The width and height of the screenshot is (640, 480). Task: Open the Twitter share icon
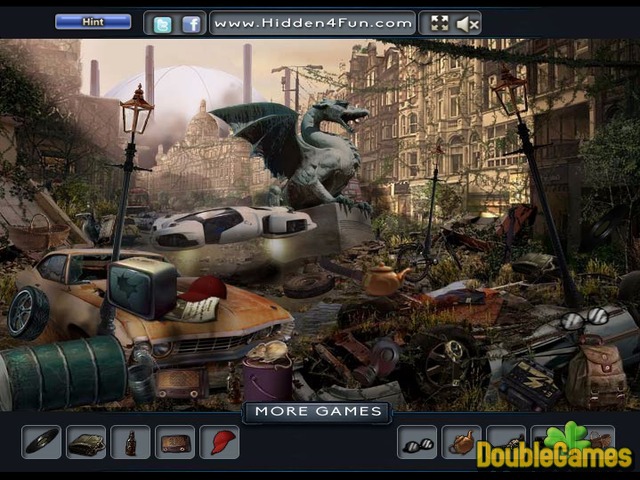pos(162,24)
